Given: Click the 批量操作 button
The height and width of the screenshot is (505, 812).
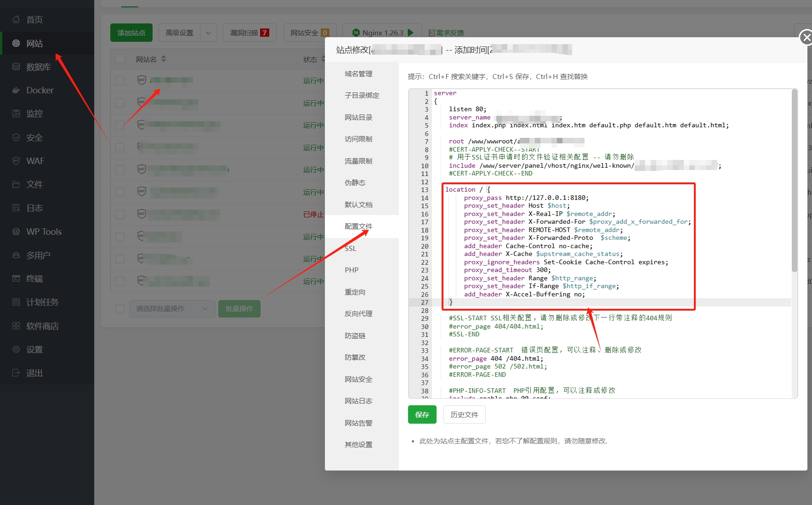Looking at the screenshot, I should pyautogui.click(x=239, y=308).
